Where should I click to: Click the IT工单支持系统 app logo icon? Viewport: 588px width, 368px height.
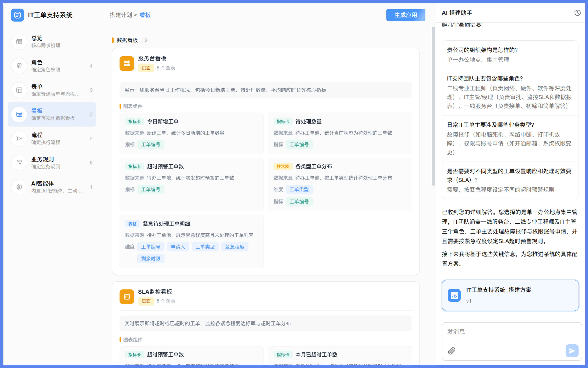pos(17,15)
